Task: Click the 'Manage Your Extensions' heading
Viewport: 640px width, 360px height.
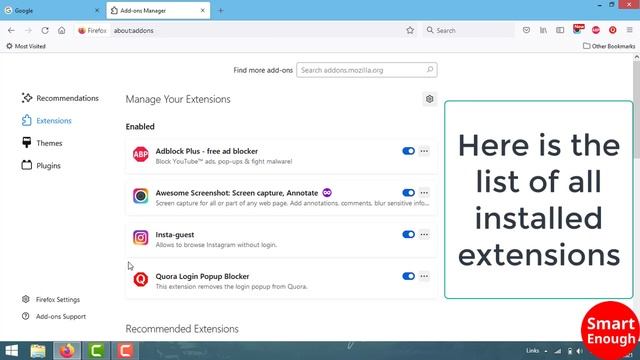Action: (178, 99)
